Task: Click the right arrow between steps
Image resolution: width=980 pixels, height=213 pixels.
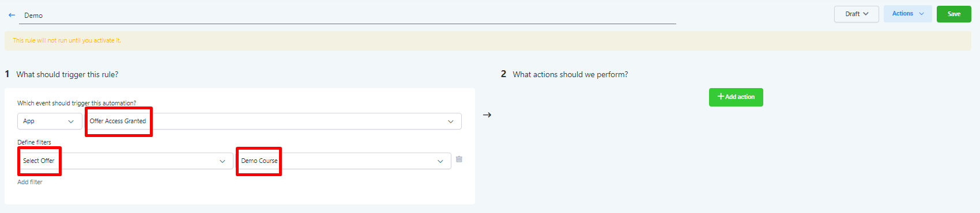Action: click(487, 115)
